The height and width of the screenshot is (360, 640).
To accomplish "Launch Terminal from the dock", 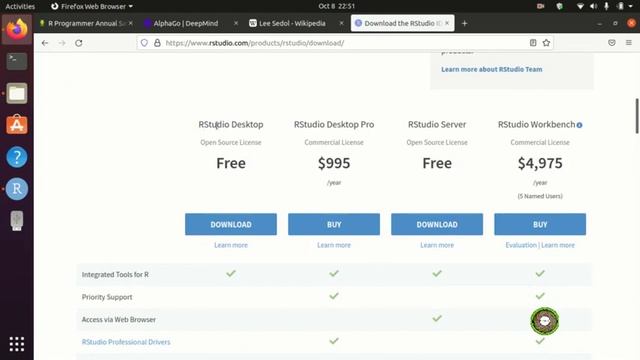I will pyautogui.click(x=17, y=61).
